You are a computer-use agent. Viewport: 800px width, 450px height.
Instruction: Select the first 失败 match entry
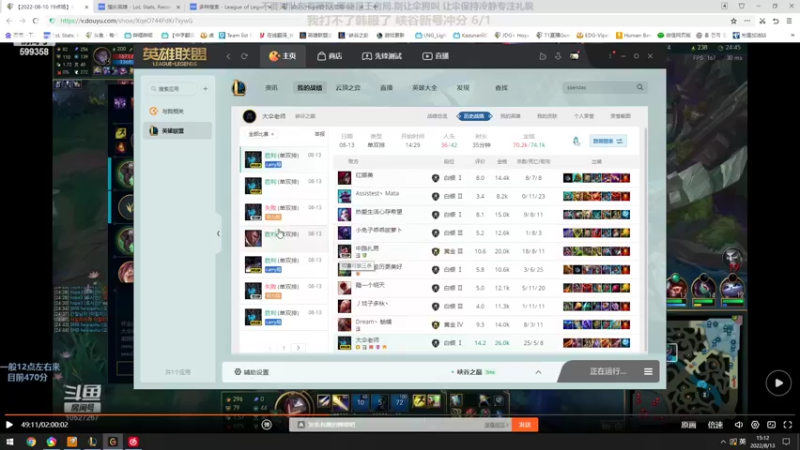[x=284, y=212]
